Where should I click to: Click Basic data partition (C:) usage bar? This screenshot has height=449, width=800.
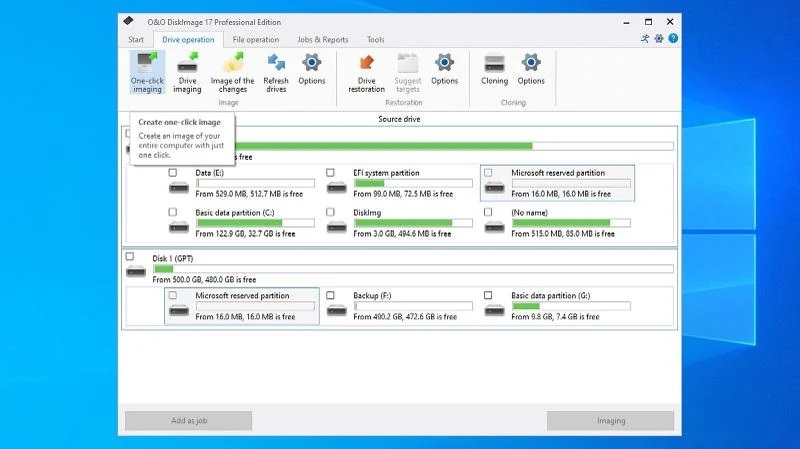pyautogui.click(x=255, y=223)
